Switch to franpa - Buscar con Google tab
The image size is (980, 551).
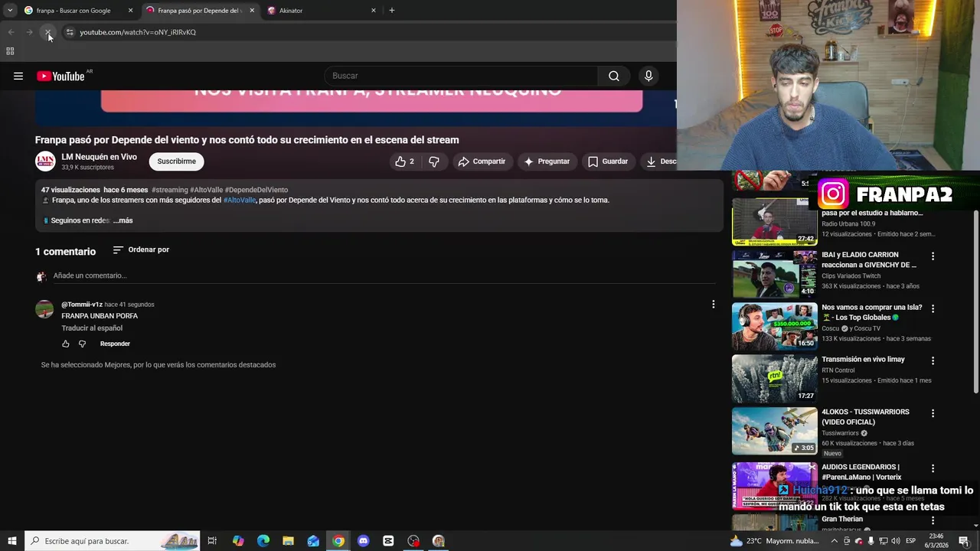(73, 11)
